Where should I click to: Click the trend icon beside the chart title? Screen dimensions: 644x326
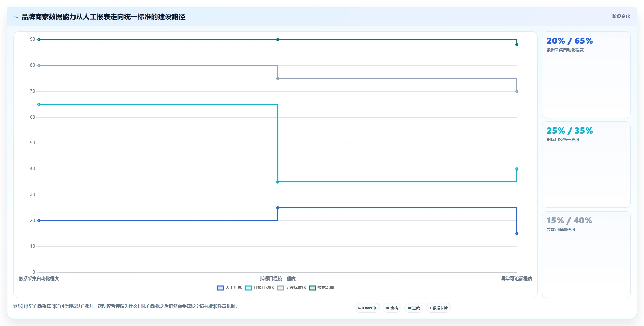pos(16,17)
